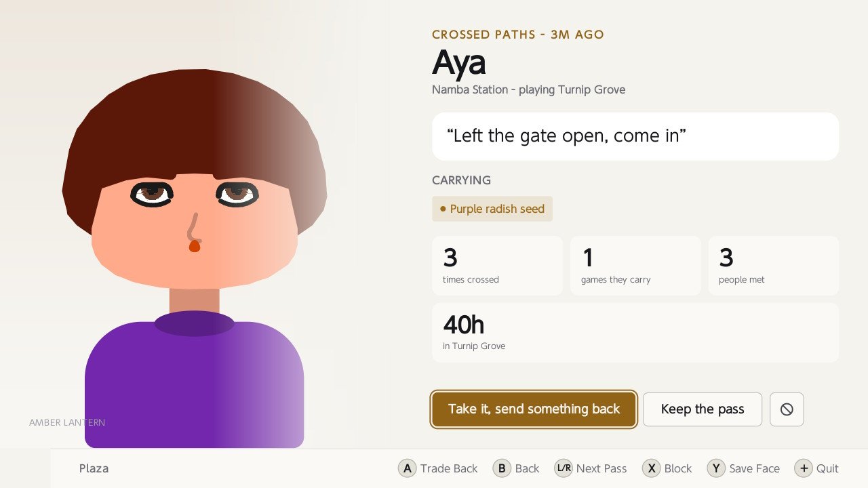Screen dimensions: 868x488
Task: Open the Plaza label in bottom bar
Action: (94, 468)
